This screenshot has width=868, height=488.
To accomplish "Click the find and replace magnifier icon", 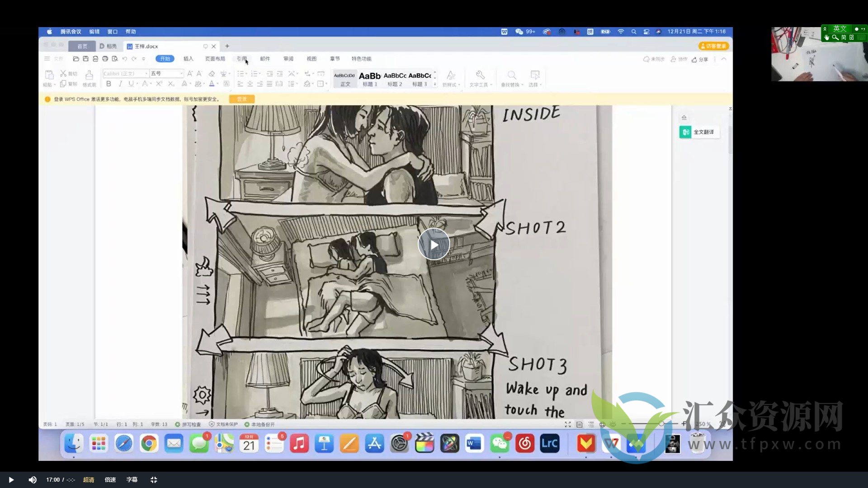I will point(511,75).
